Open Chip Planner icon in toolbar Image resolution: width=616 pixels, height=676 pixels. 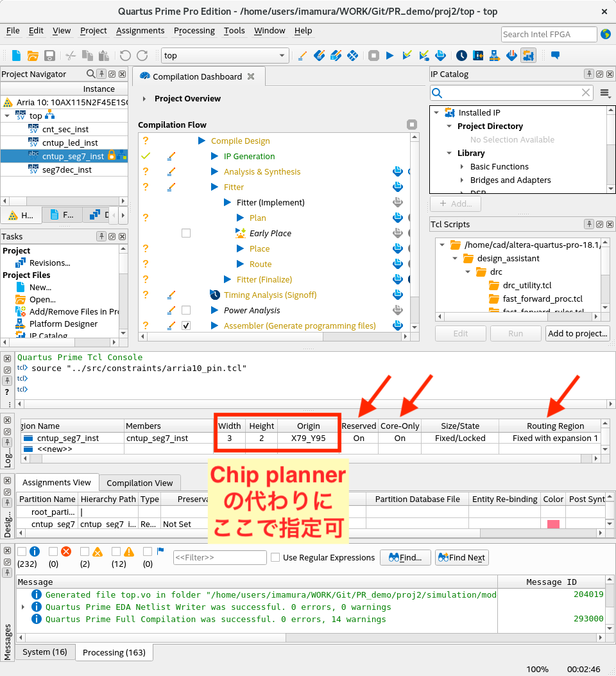353,55
